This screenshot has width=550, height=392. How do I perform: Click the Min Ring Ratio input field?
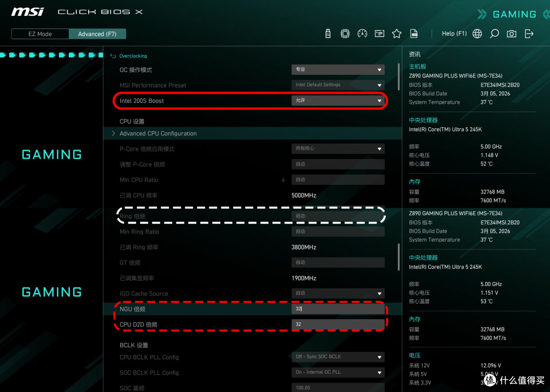pos(338,232)
